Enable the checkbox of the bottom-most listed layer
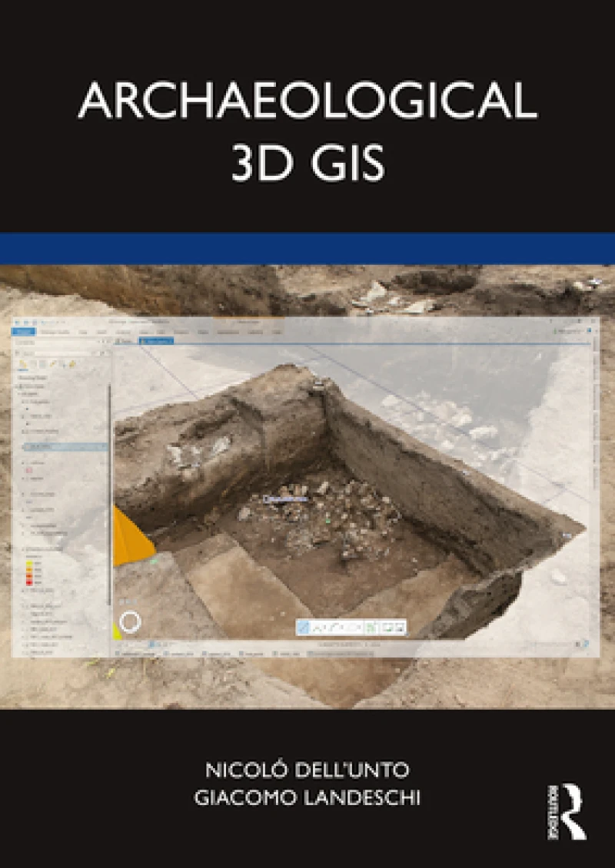Viewport: 615px width, 868px height. click(x=23, y=650)
